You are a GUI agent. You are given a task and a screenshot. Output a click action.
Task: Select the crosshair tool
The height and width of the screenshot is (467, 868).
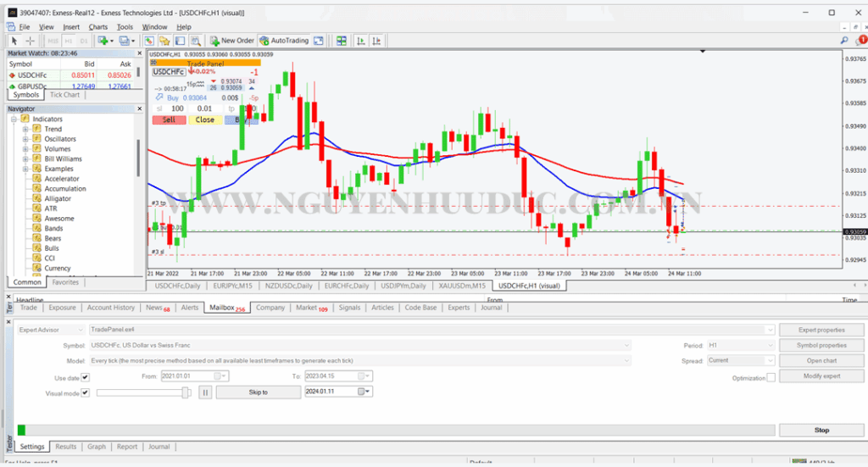[30, 41]
